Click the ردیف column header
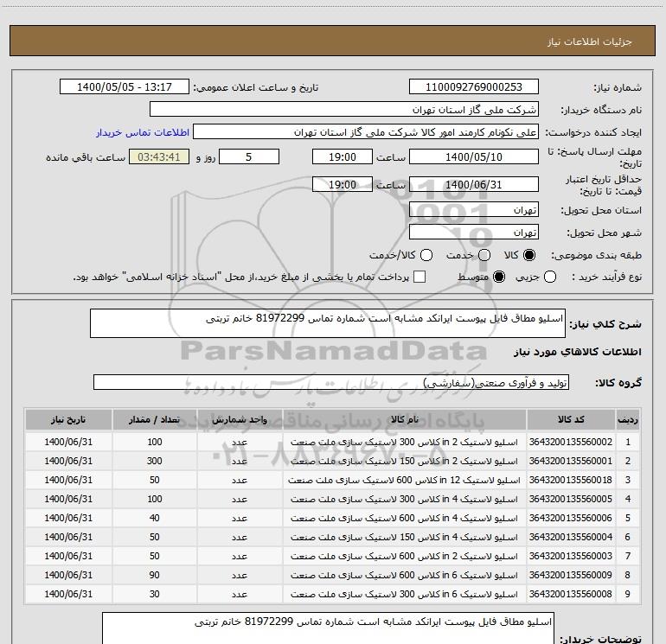The width and height of the screenshot is (666, 644). point(628,419)
